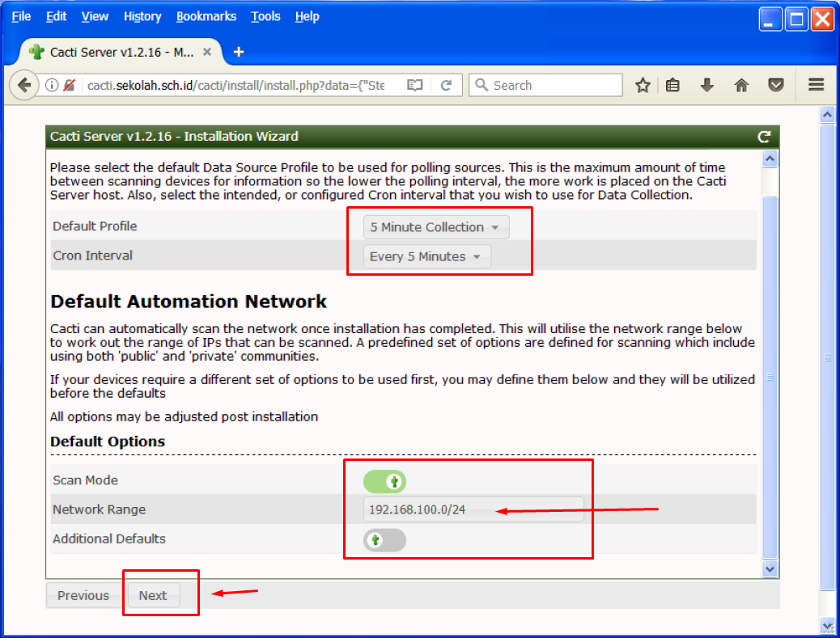Open the downloads arrow icon
This screenshot has width=840, height=638.
tap(706, 85)
